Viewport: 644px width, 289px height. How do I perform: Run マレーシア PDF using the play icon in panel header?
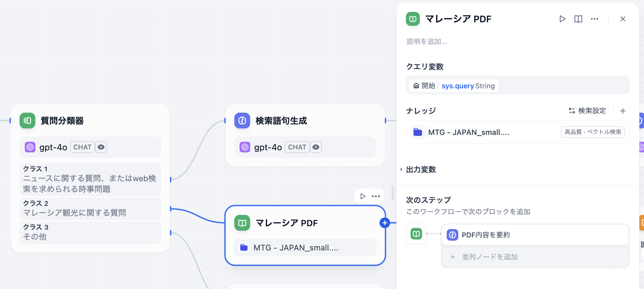tap(562, 19)
